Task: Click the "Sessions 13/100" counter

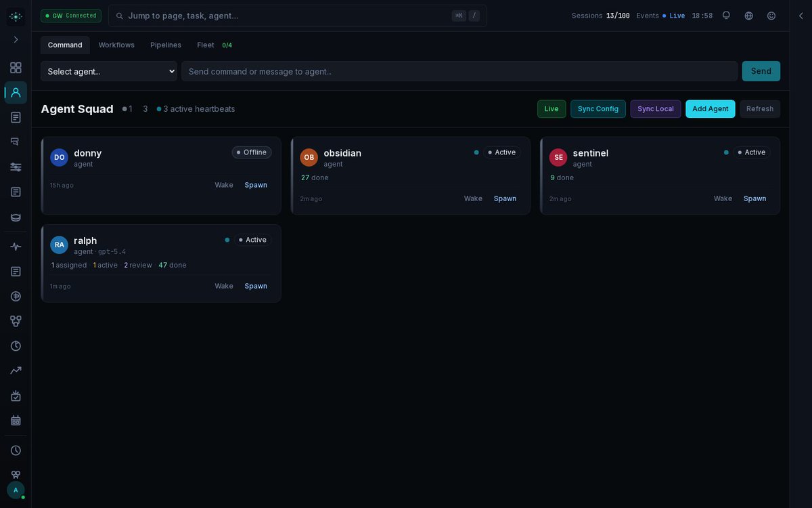Action: [x=601, y=16]
